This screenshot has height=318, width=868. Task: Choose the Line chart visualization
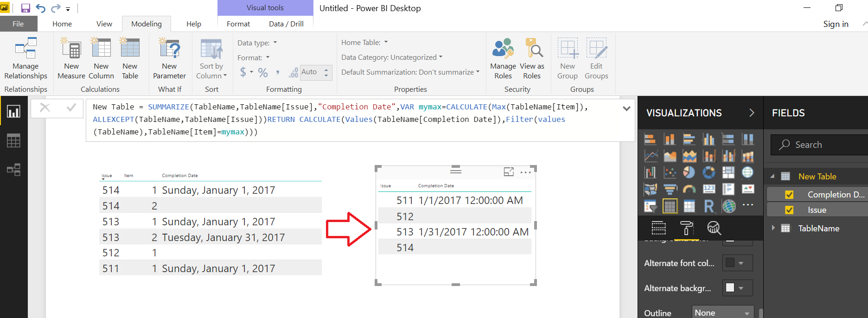click(x=650, y=156)
